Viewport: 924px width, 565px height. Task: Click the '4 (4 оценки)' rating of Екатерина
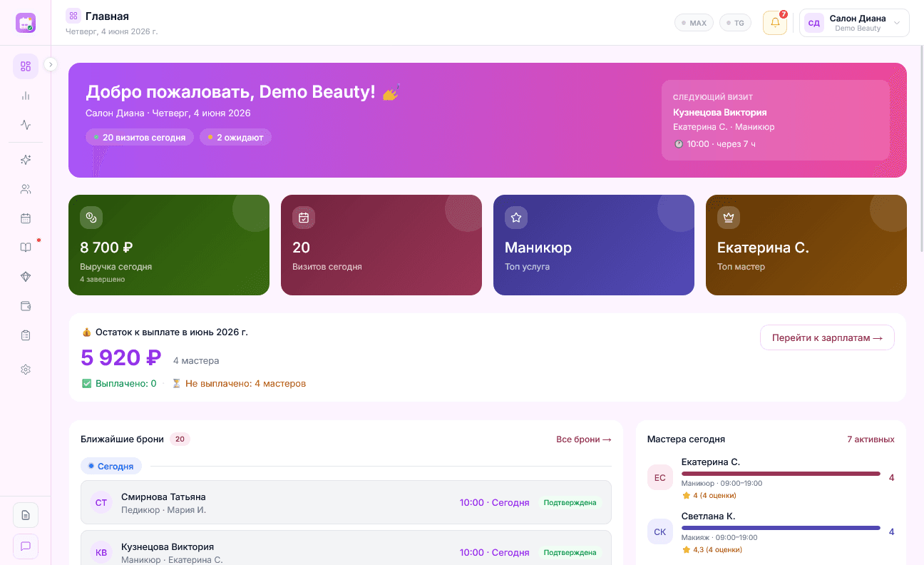pyautogui.click(x=709, y=495)
